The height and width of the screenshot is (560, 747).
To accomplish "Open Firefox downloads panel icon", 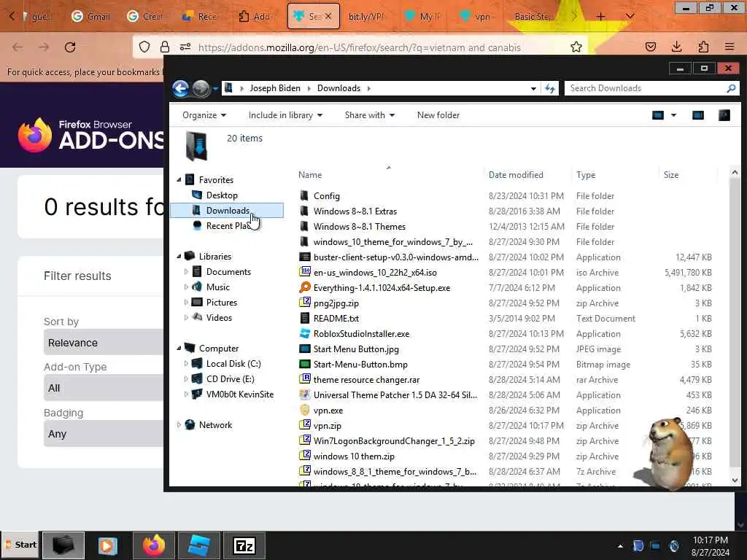I will tap(676, 47).
